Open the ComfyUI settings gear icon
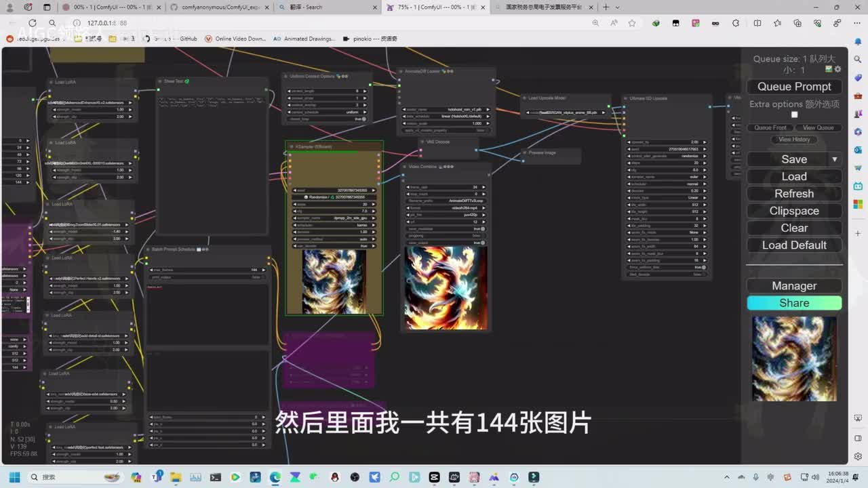 [838, 69]
